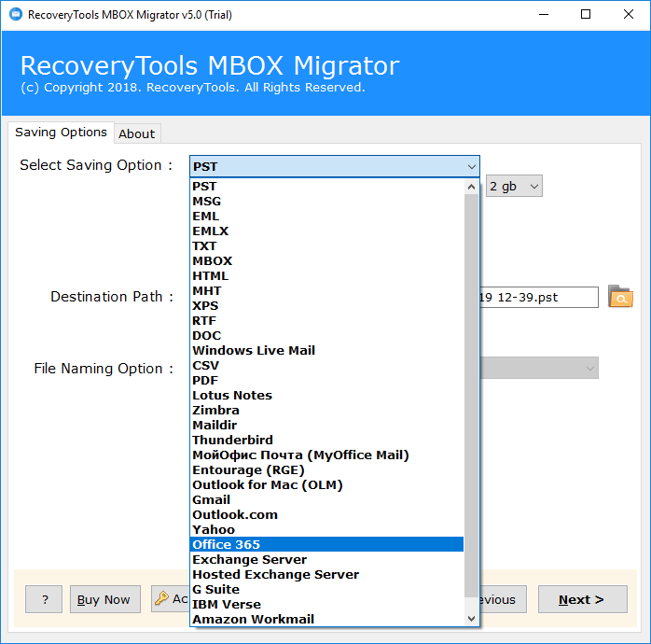Image resolution: width=651 pixels, height=644 pixels.
Task: Select EML format option
Action: click(326, 216)
